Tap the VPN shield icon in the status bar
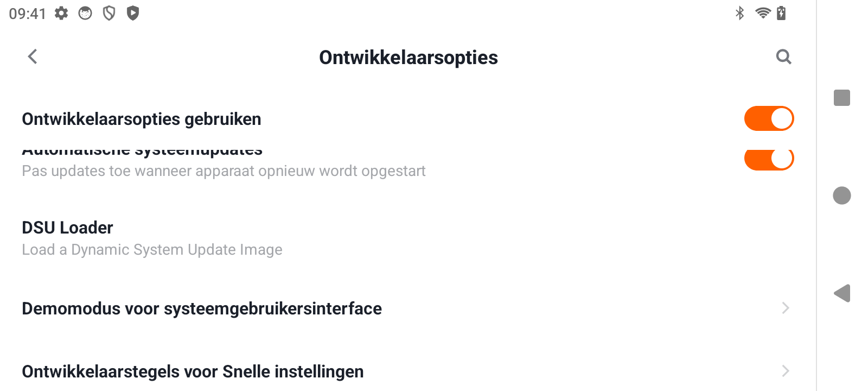This screenshot has width=868, height=391. point(108,13)
